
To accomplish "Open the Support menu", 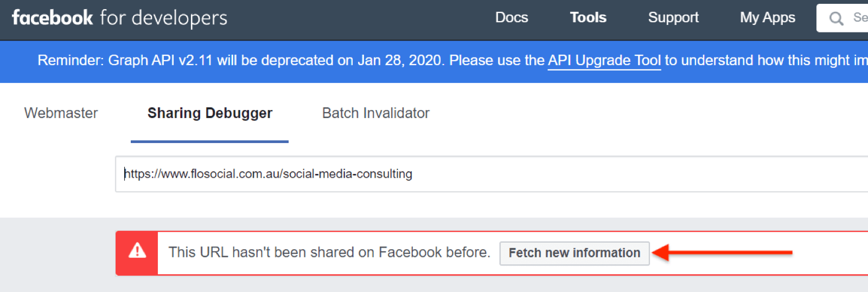I will click(x=673, y=18).
